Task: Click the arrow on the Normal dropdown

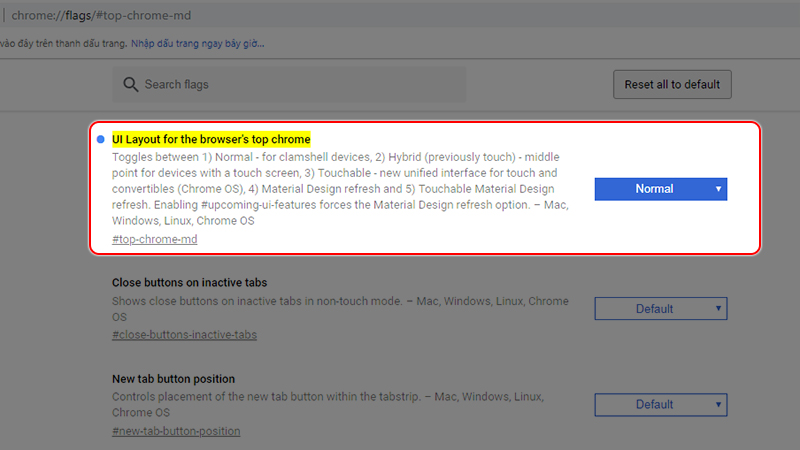Action: coord(718,189)
